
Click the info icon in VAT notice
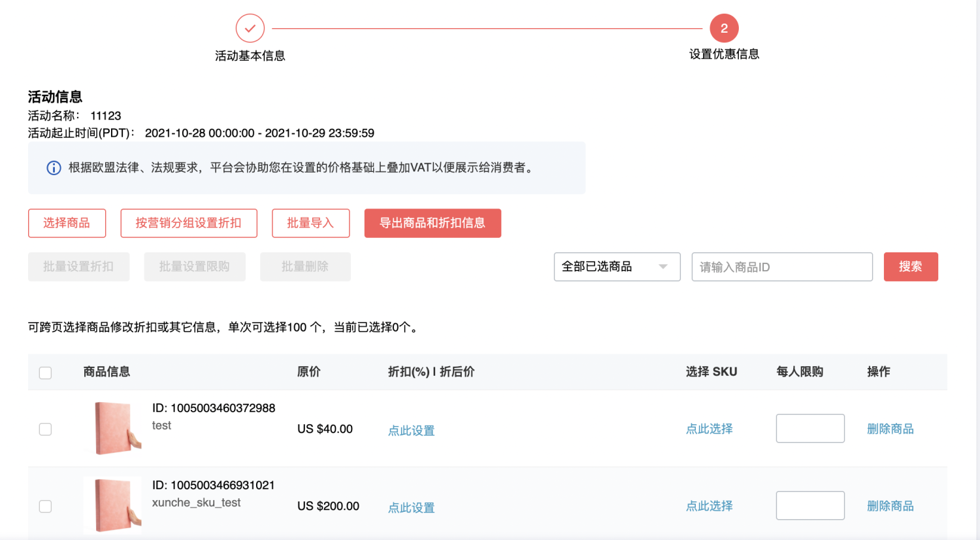(54, 168)
